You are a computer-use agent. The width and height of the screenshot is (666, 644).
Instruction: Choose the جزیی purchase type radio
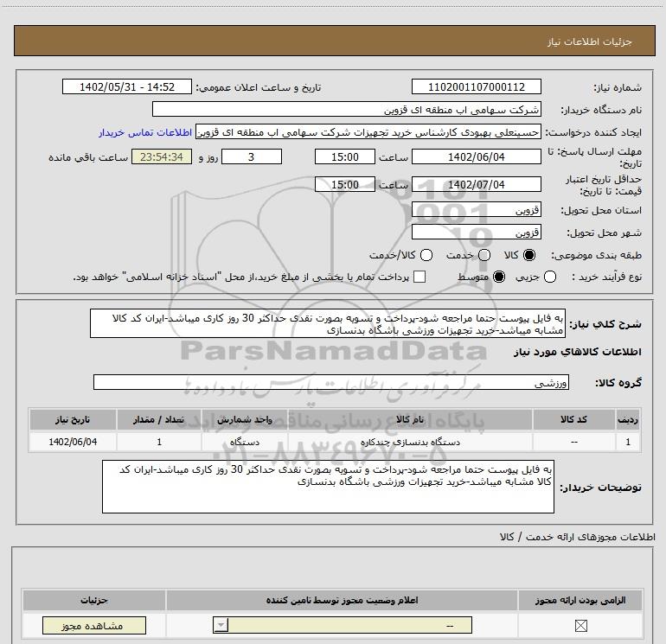pos(549,277)
